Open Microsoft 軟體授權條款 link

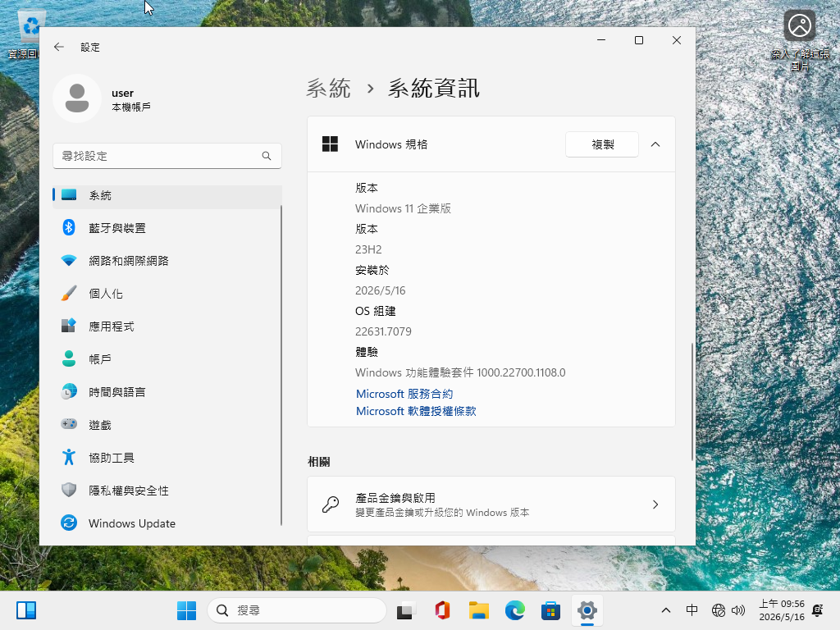tap(416, 411)
